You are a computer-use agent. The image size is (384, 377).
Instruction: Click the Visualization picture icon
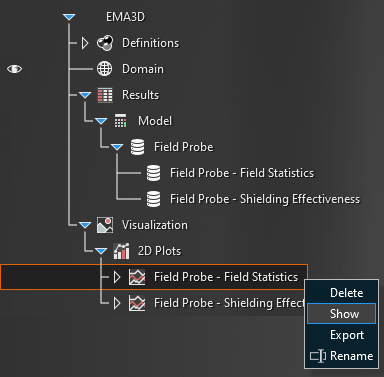pos(105,225)
